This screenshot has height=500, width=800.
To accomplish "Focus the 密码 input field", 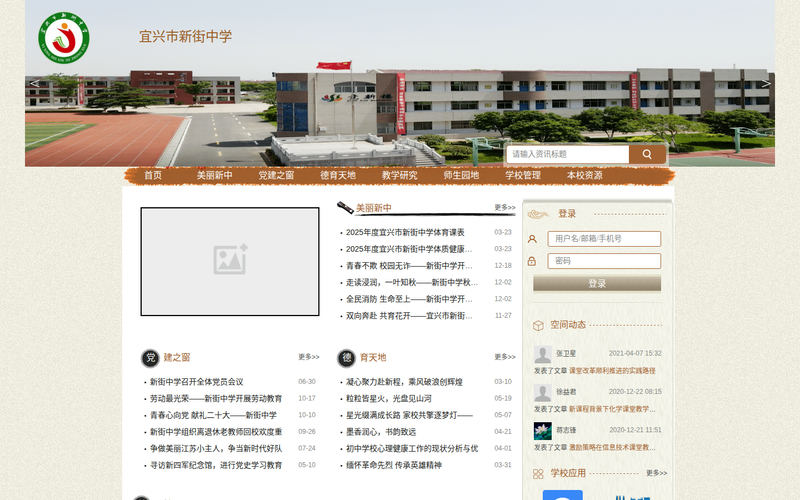I will [604, 261].
